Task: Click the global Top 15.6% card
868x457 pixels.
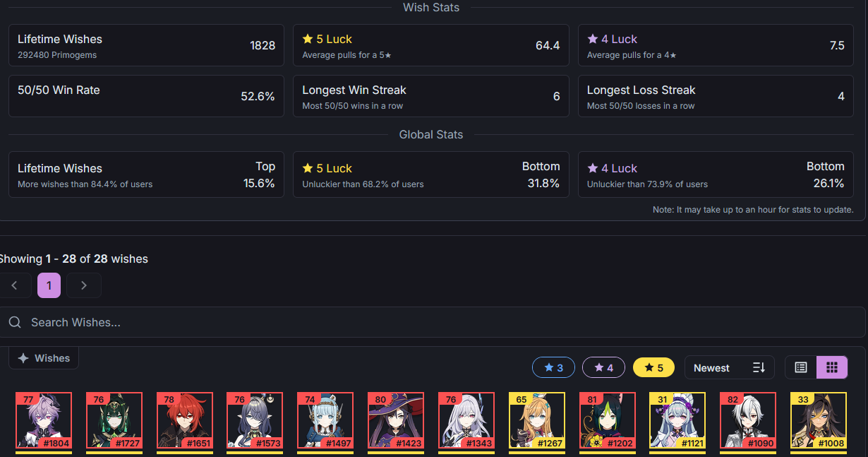Action: pos(146,174)
